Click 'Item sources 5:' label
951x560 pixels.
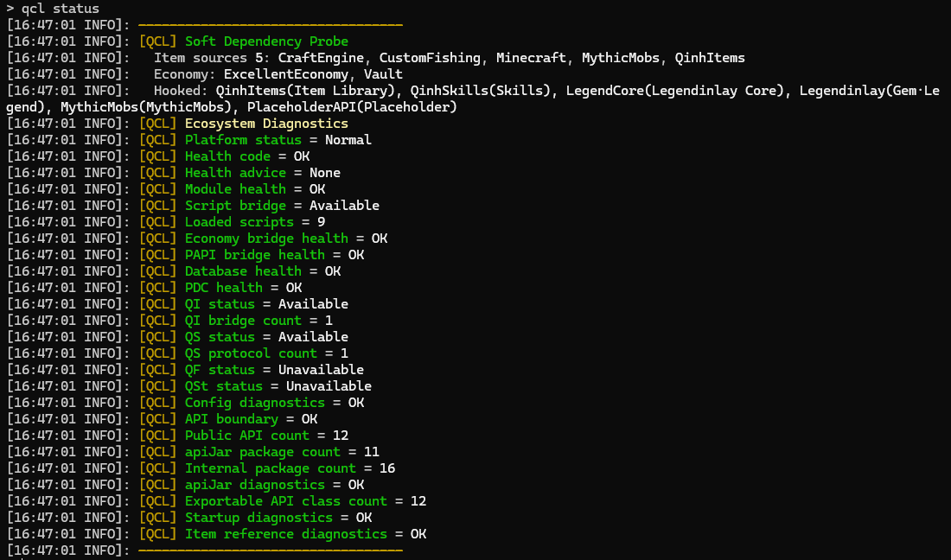[212, 58]
